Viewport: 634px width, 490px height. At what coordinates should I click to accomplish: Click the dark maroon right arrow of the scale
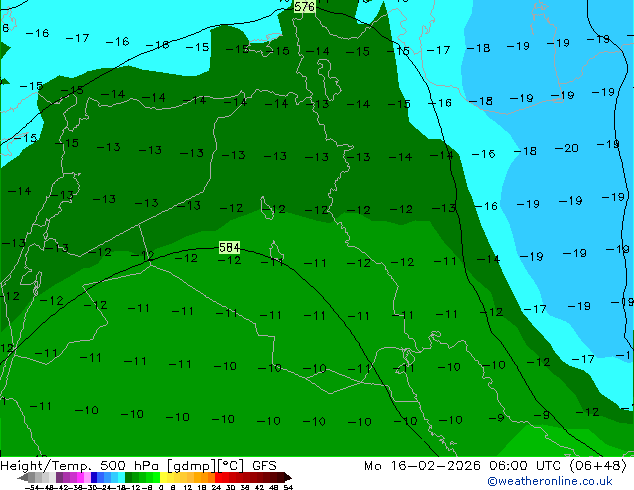click(288, 477)
